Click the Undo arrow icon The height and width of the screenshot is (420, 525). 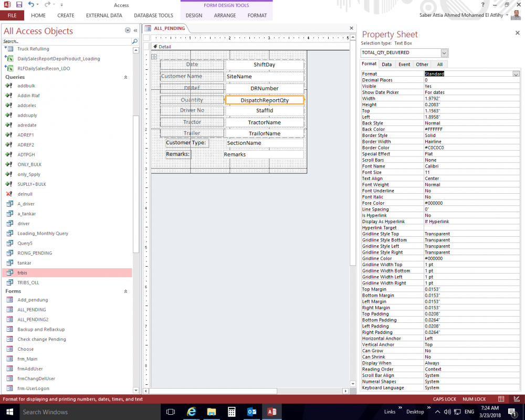point(31,4)
